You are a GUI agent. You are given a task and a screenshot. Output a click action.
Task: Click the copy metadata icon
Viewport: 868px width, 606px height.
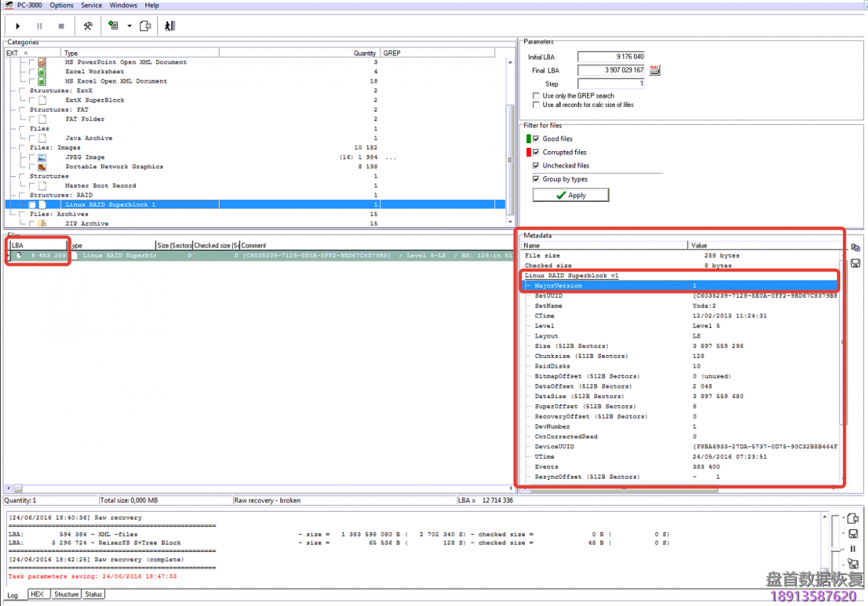pyautogui.click(x=855, y=248)
